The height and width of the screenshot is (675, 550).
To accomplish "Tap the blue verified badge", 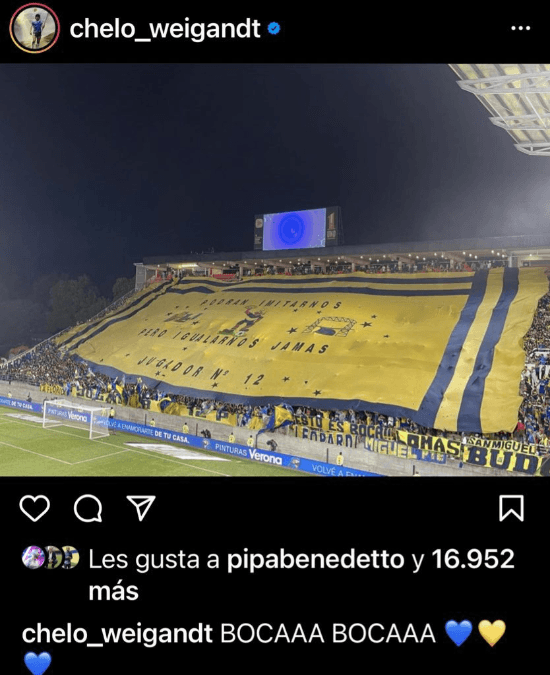I will pos(274,29).
